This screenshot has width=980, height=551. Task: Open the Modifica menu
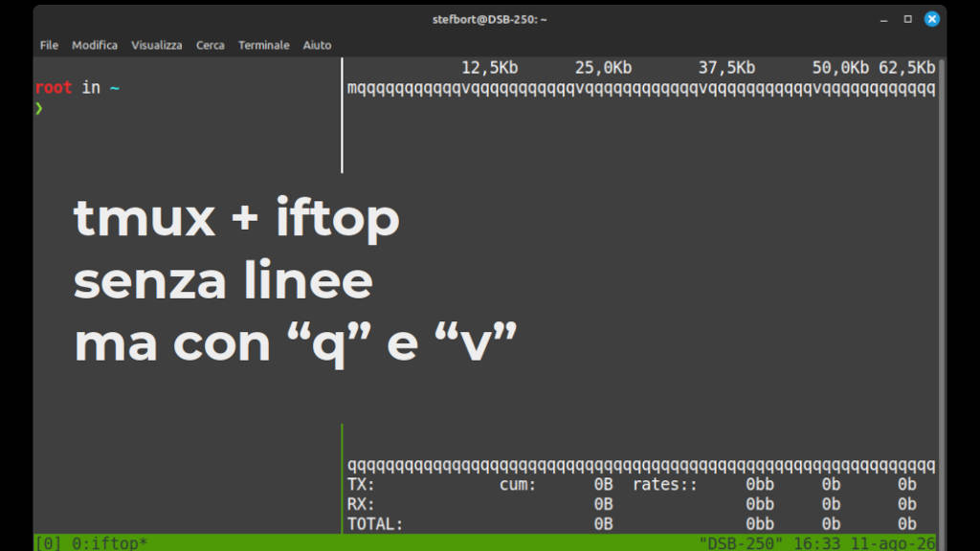(x=95, y=45)
